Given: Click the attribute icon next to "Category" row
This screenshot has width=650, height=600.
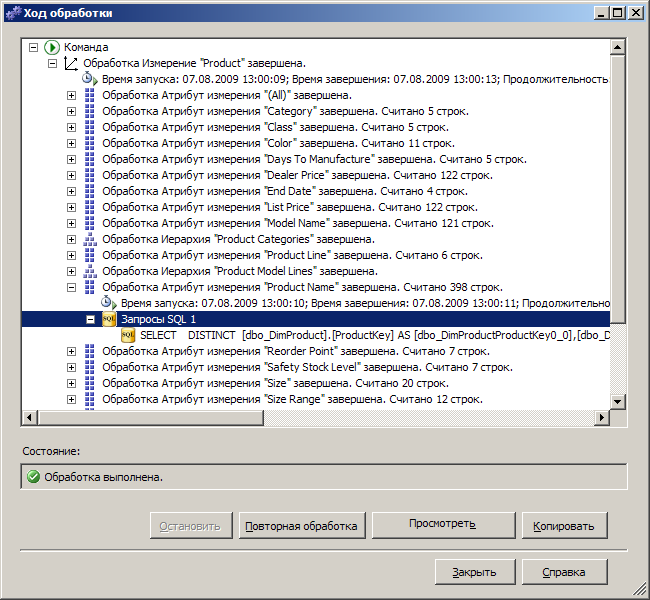Looking at the screenshot, I should [90, 112].
